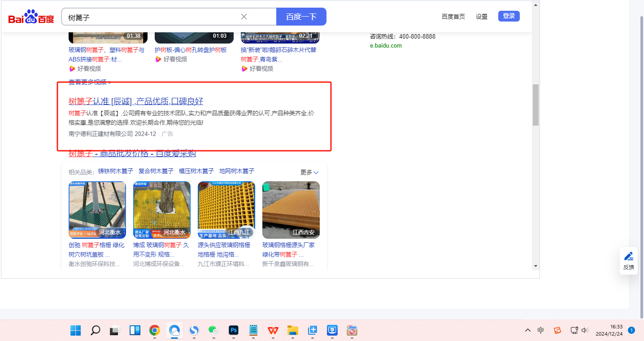Click 好看视频 source icon under 换"新装" video
Viewport: 644px width, 341px height.
pos(244,69)
